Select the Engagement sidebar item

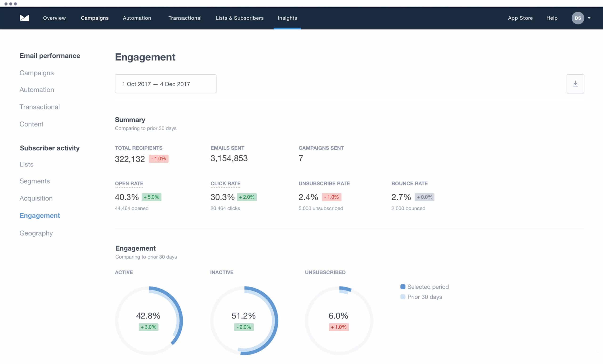click(x=40, y=215)
